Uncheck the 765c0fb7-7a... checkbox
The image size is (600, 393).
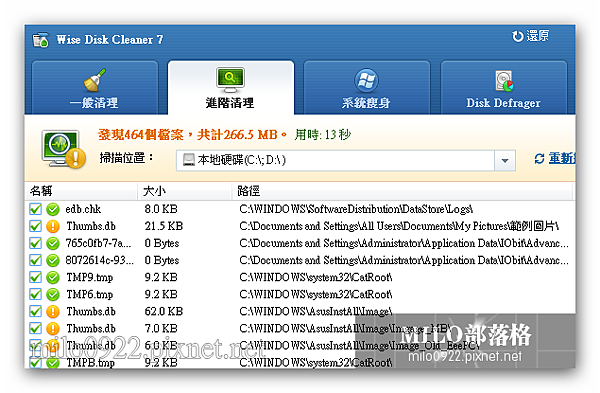coord(36,243)
